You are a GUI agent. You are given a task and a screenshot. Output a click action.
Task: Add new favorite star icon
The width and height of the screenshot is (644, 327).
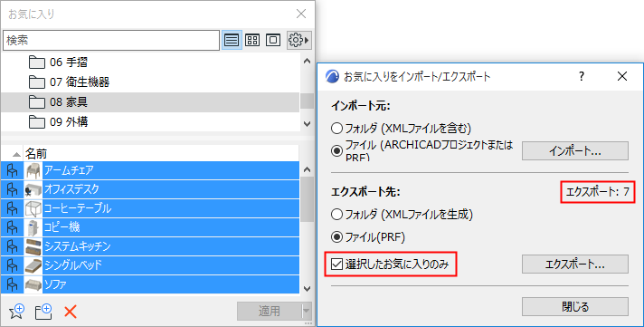17,312
